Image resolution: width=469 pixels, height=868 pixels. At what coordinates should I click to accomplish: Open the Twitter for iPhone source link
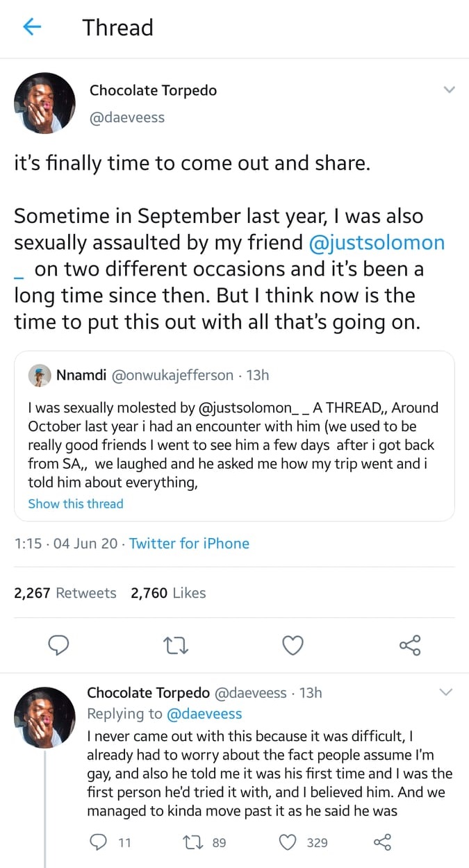pos(189,544)
